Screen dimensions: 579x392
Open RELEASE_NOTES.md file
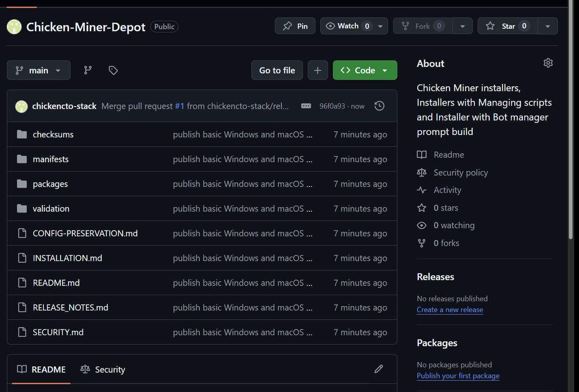[70, 308]
